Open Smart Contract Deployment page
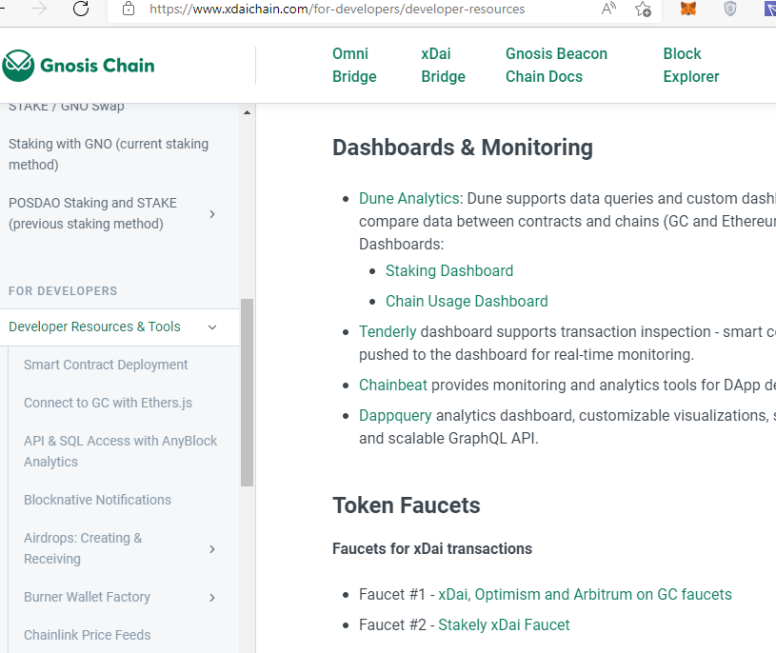Image resolution: width=776 pixels, height=653 pixels. coord(106,365)
